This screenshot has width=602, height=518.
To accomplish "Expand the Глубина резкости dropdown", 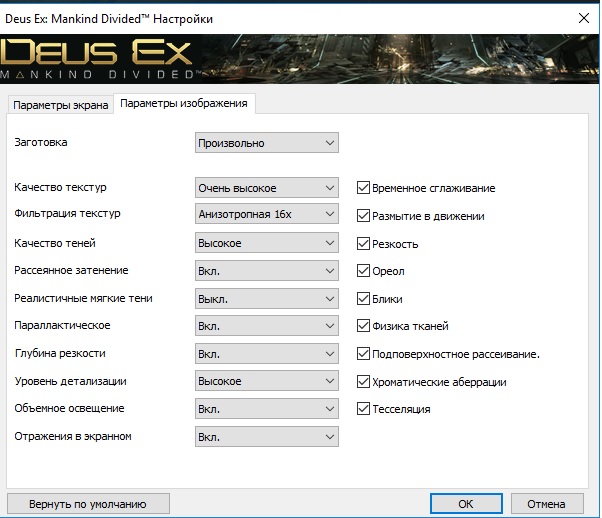I will click(266, 354).
